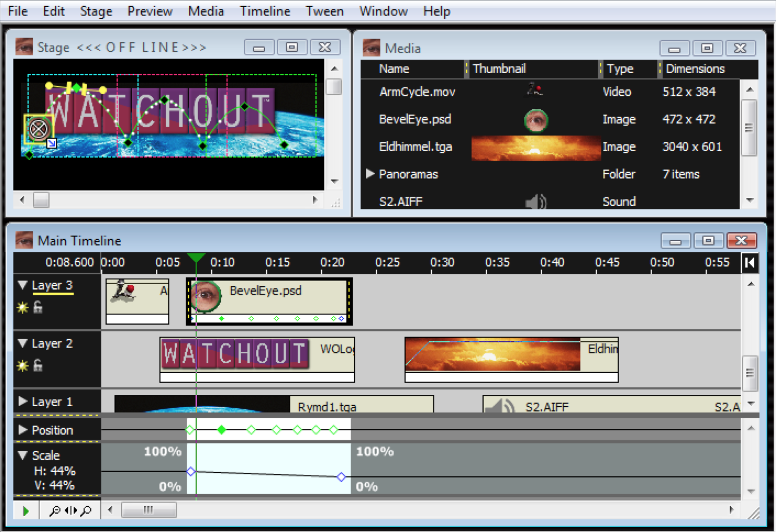Open the Window menu

(383, 11)
